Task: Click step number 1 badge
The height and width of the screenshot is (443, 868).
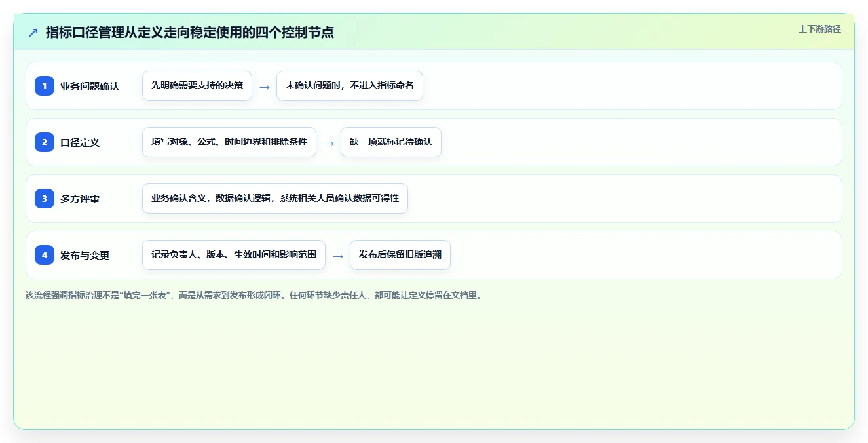Action: 45,86
